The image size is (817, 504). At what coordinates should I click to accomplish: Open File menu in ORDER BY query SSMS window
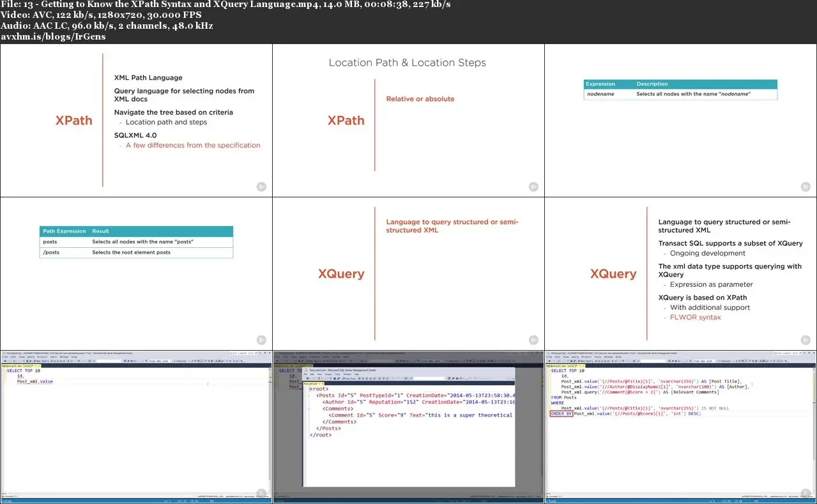click(549, 357)
